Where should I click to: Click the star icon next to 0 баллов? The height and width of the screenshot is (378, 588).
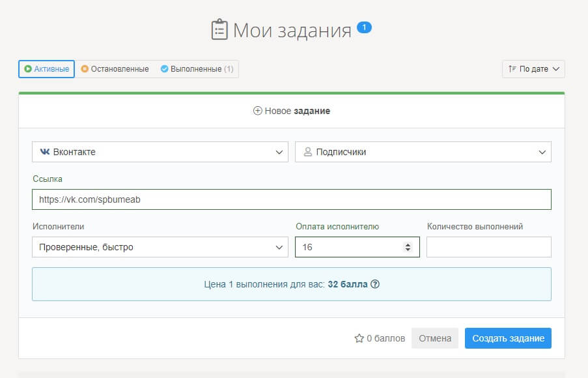(359, 338)
